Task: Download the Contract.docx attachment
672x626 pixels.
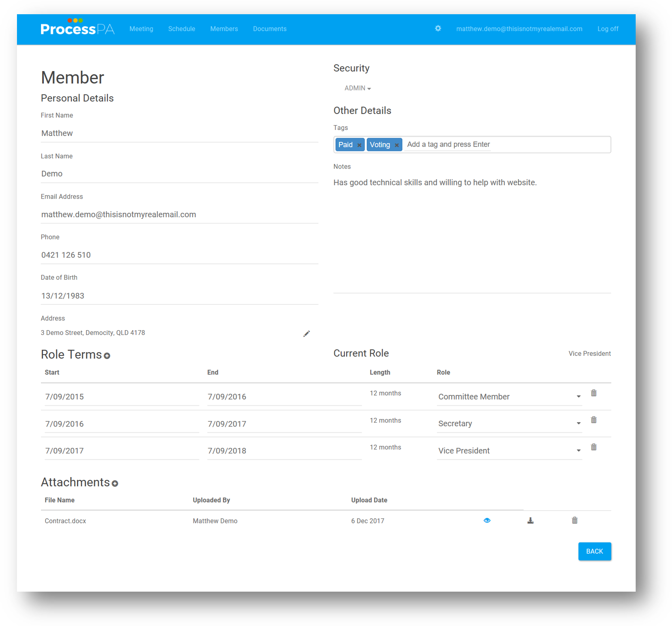Action: pyautogui.click(x=530, y=521)
